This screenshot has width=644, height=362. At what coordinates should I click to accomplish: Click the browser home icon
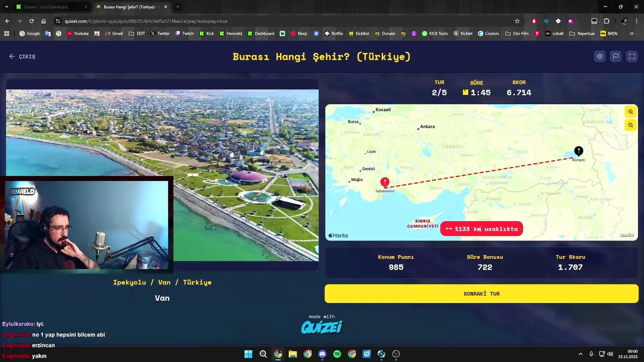[43, 21]
